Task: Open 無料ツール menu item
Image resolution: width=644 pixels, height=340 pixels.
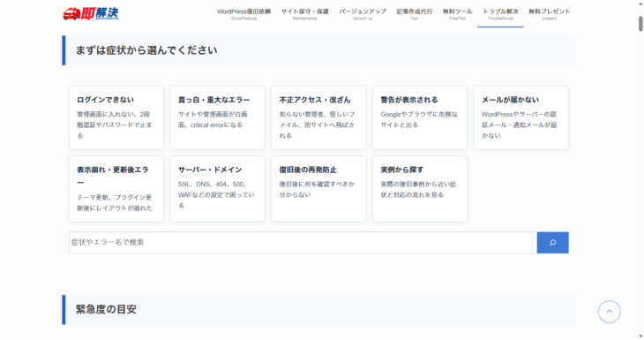Action: click(x=457, y=14)
